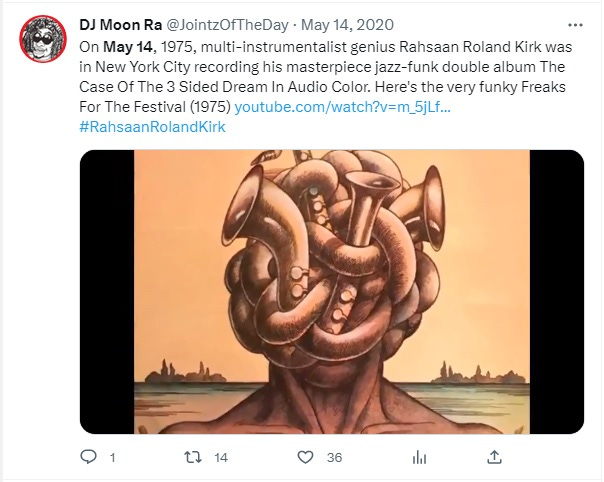Image resolution: width=604 pixels, height=482 pixels.
Task: Click the share upload arrow icon
Action: pos(494,457)
